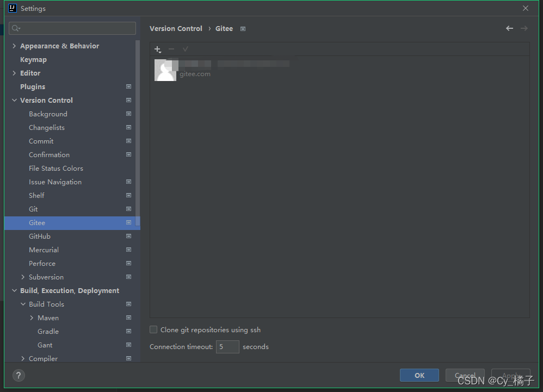Click the IntelliJ logo in title bar
Image resolution: width=543 pixels, height=392 pixels.
(x=13, y=8)
